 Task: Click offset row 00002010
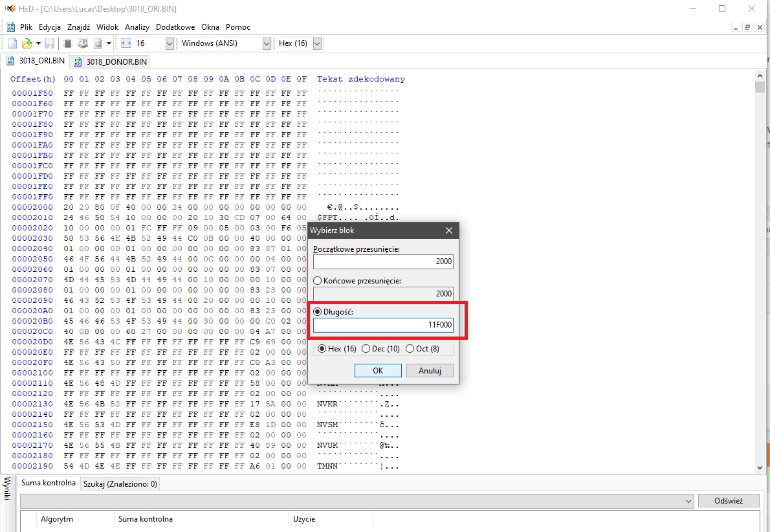coord(32,217)
